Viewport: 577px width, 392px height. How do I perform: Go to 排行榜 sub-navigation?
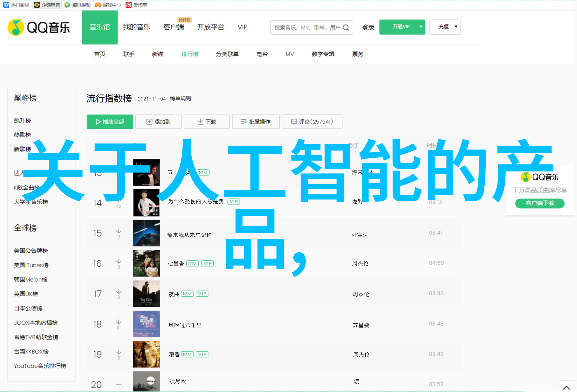tap(190, 54)
